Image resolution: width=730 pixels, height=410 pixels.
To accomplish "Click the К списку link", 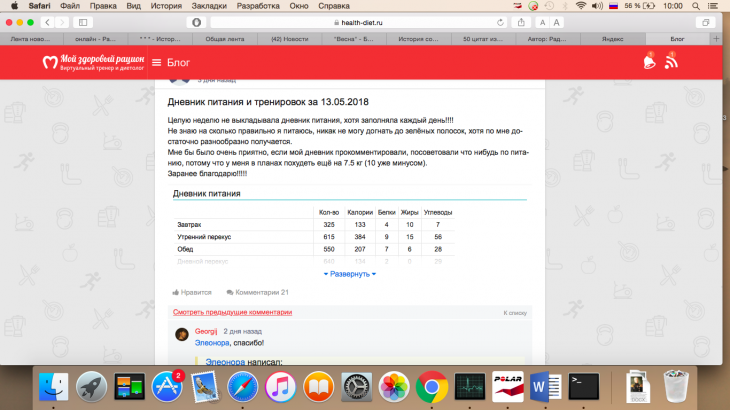I will (514, 313).
